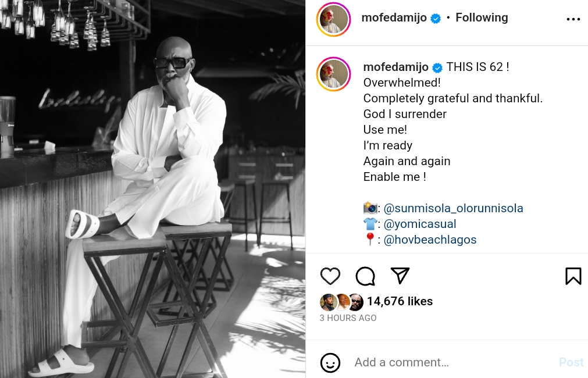Open mofedamijo username in the header
588x378 pixels.
click(394, 17)
